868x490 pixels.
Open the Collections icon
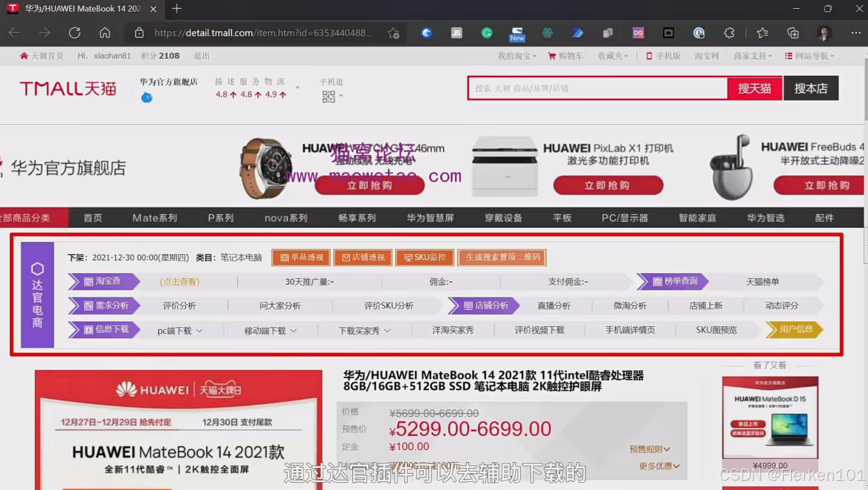[x=793, y=33]
